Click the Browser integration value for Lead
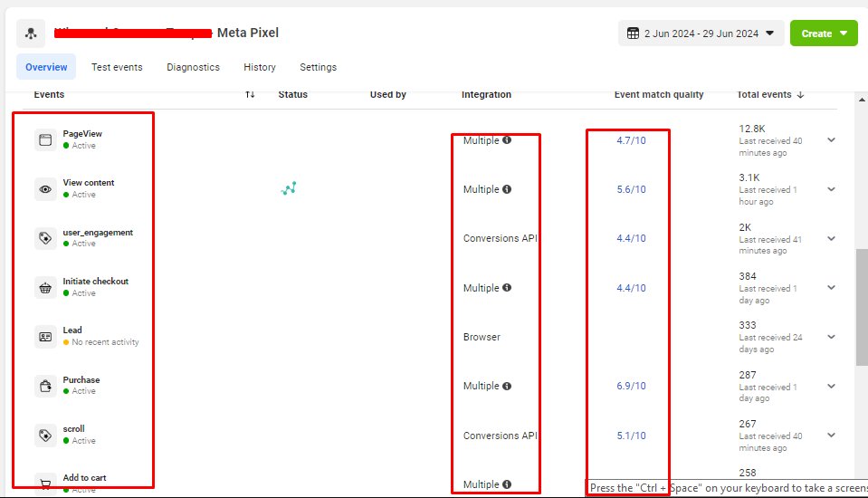 tap(482, 337)
